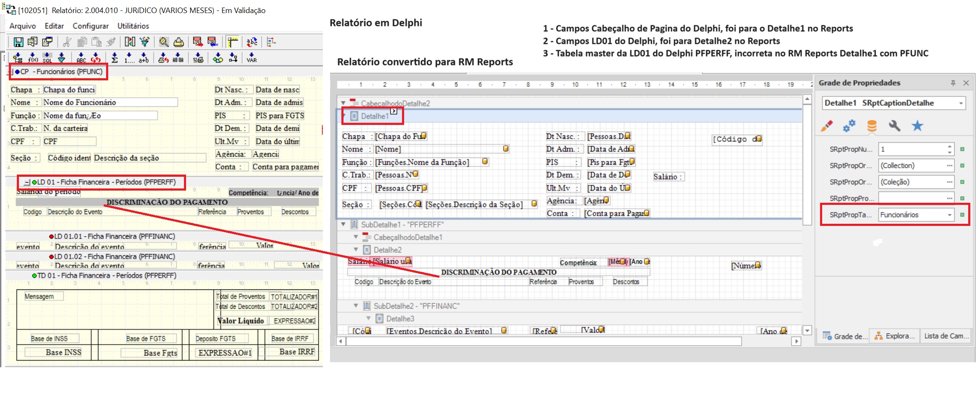980x395 pixels.
Task: Click the Paste clipboard icon
Action: tap(96, 42)
